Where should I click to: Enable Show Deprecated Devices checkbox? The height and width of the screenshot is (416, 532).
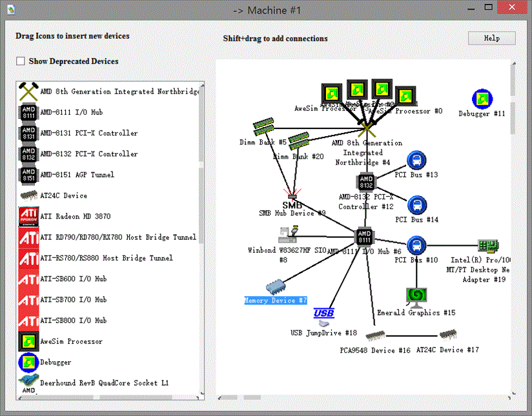tap(21, 61)
